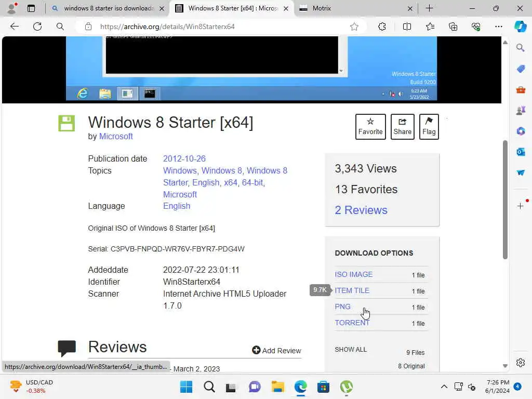532x399 pixels.
Task: Click the address bar URL field
Action: pos(220,26)
